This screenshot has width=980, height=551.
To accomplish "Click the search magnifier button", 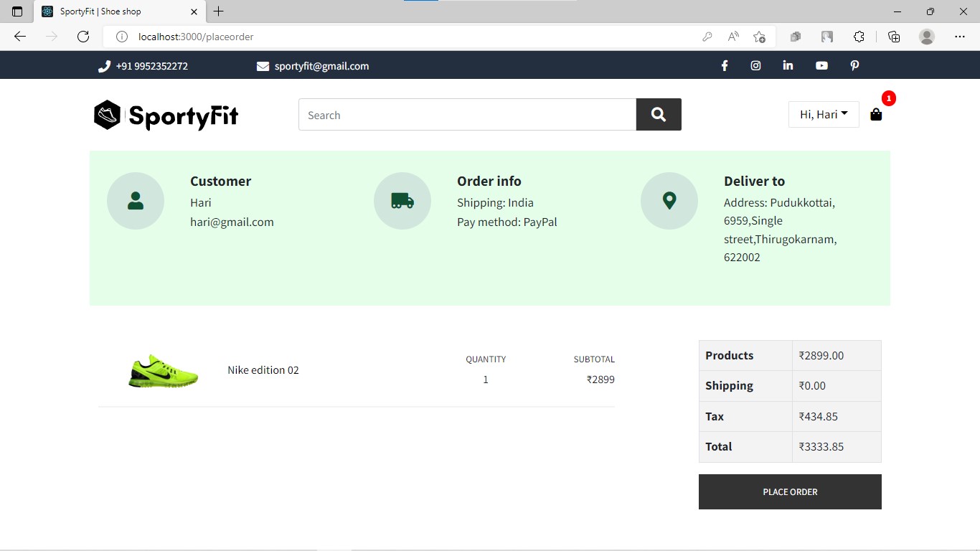I will point(658,114).
